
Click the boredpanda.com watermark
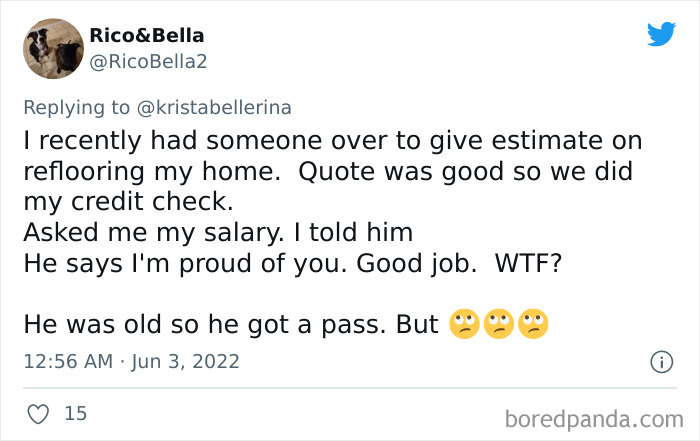click(x=594, y=420)
